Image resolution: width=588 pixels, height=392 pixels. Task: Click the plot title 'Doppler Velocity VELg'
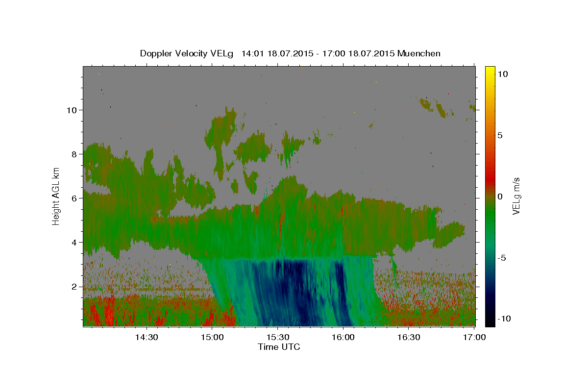(188, 53)
